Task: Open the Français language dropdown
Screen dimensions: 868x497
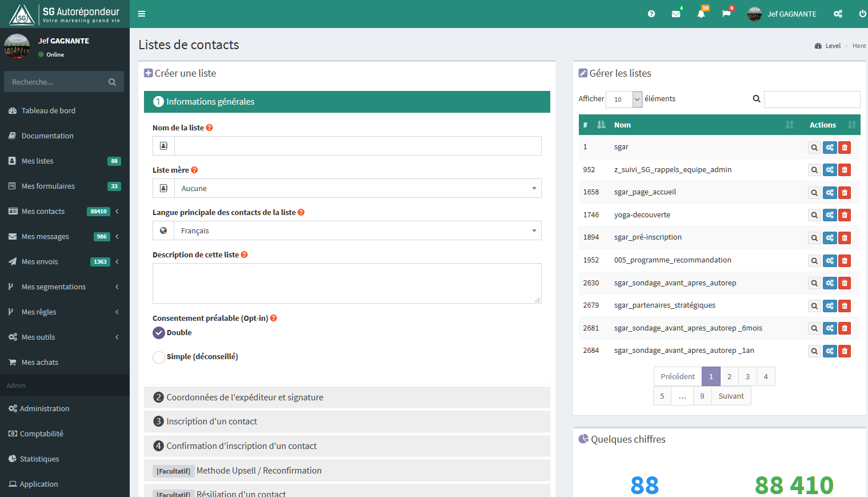Action: pyautogui.click(x=358, y=230)
